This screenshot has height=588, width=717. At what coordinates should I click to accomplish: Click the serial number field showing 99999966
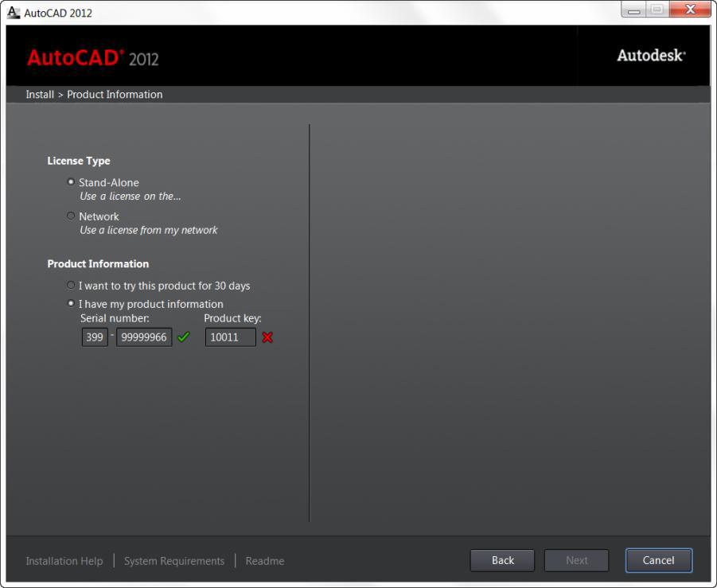pyautogui.click(x=143, y=337)
